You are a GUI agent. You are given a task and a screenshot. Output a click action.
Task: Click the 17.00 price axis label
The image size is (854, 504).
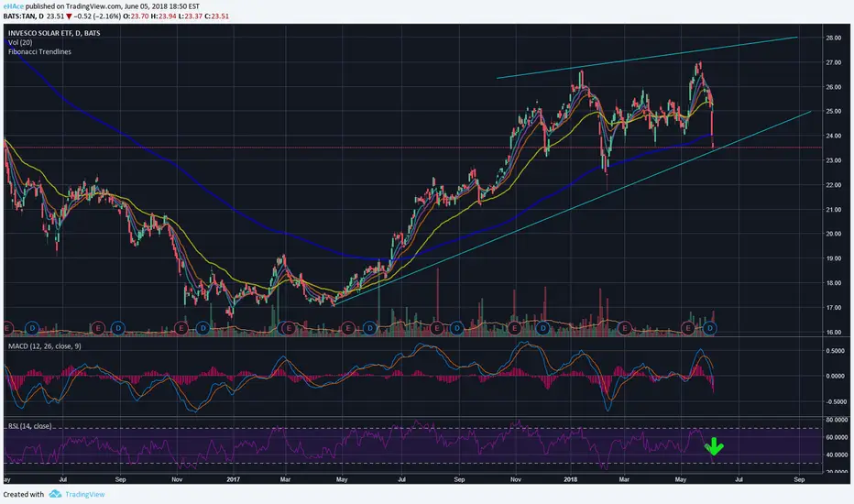[834, 308]
